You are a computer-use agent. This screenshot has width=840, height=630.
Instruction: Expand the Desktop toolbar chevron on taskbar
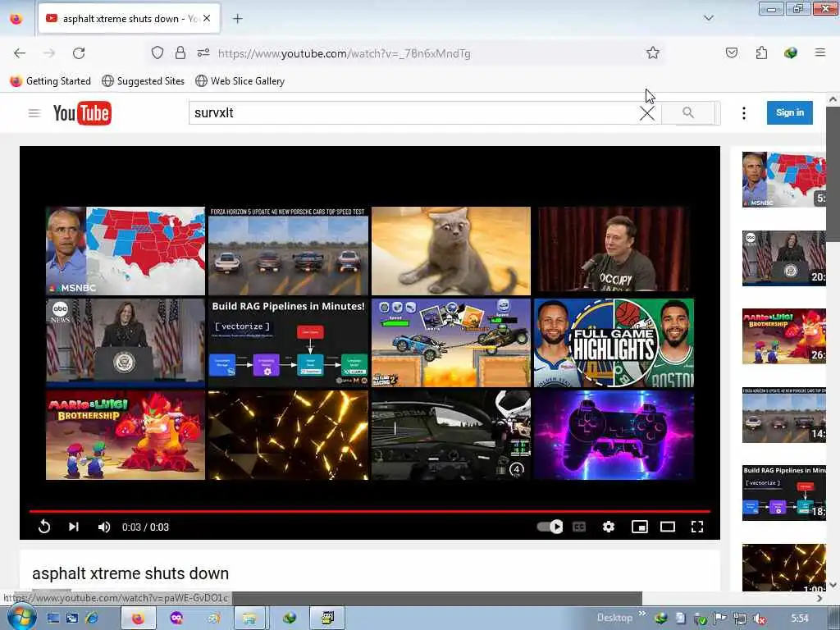pos(641,614)
